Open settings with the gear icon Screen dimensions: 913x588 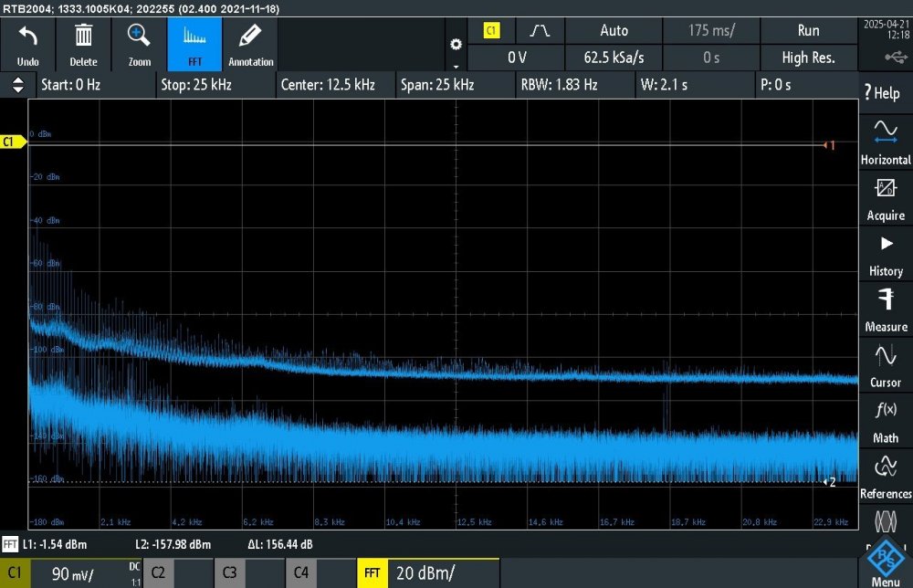coord(456,45)
